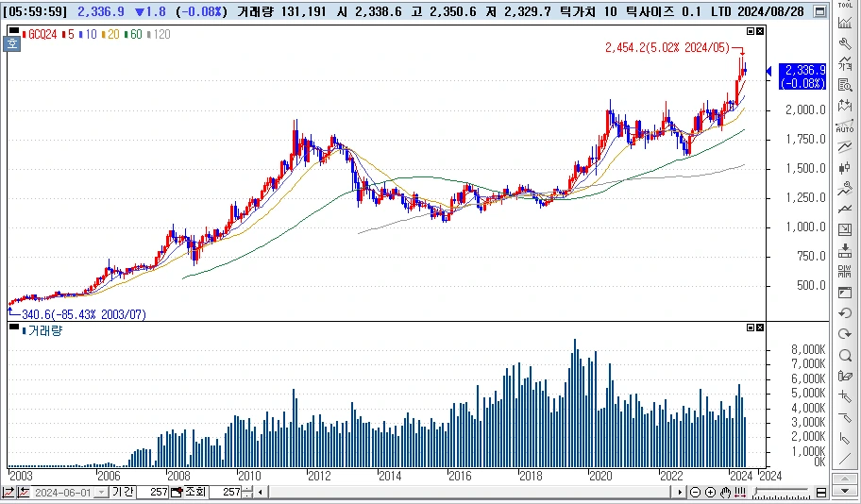Click the GCQ24 symbol legend label
861x504 pixels.
click(42, 35)
